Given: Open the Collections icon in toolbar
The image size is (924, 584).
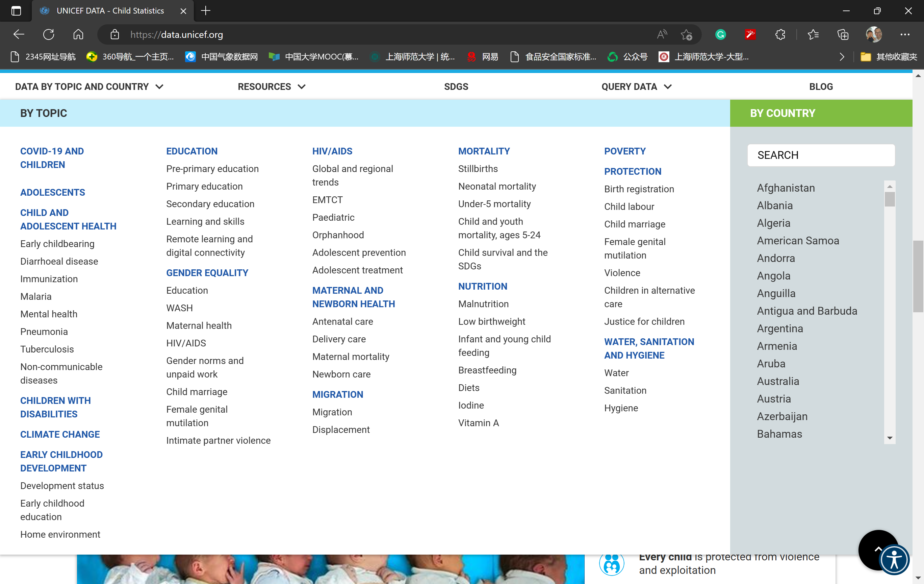Looking at the screenshot, I should 843,34.
